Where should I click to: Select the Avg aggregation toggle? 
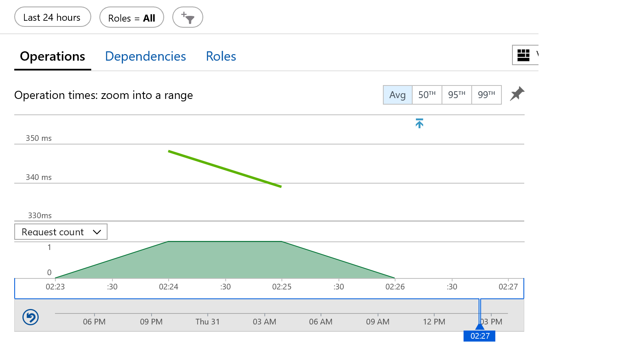[x=397, y=95]
